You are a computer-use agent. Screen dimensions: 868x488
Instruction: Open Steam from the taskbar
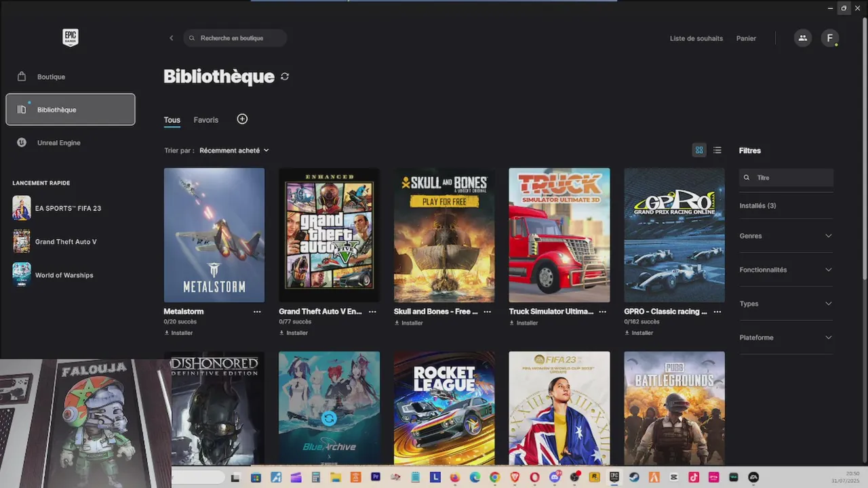point(634,477)
